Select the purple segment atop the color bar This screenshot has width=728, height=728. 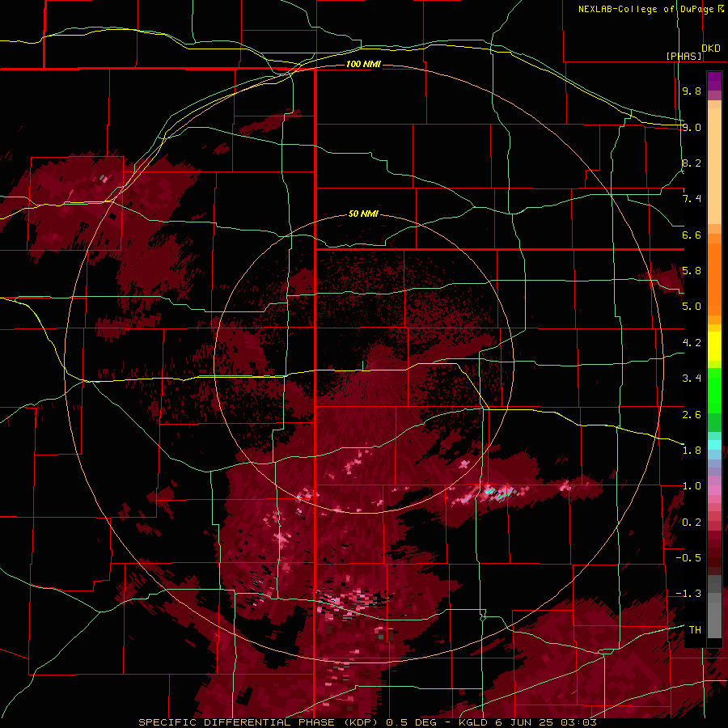[714, 81]
